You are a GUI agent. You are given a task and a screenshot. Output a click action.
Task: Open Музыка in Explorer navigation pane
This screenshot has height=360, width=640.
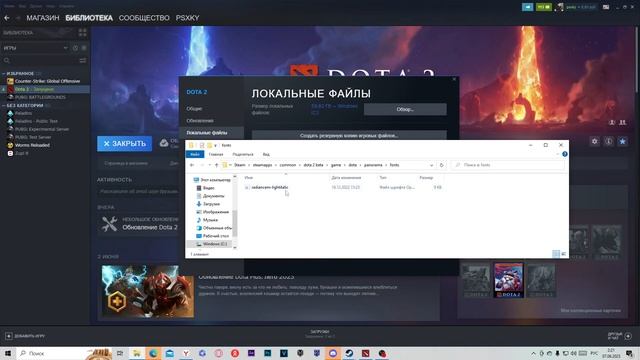210,220
